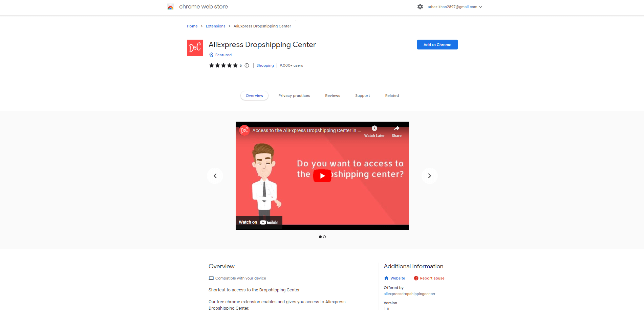
Task: Open settings gear icon in header
Action: 420,7
